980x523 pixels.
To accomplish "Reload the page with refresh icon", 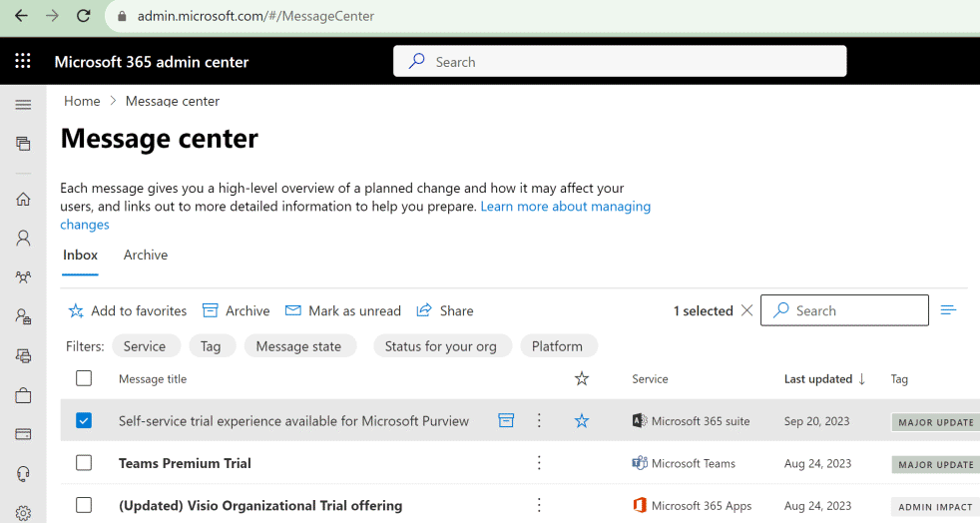I will [x=83, y=16].
